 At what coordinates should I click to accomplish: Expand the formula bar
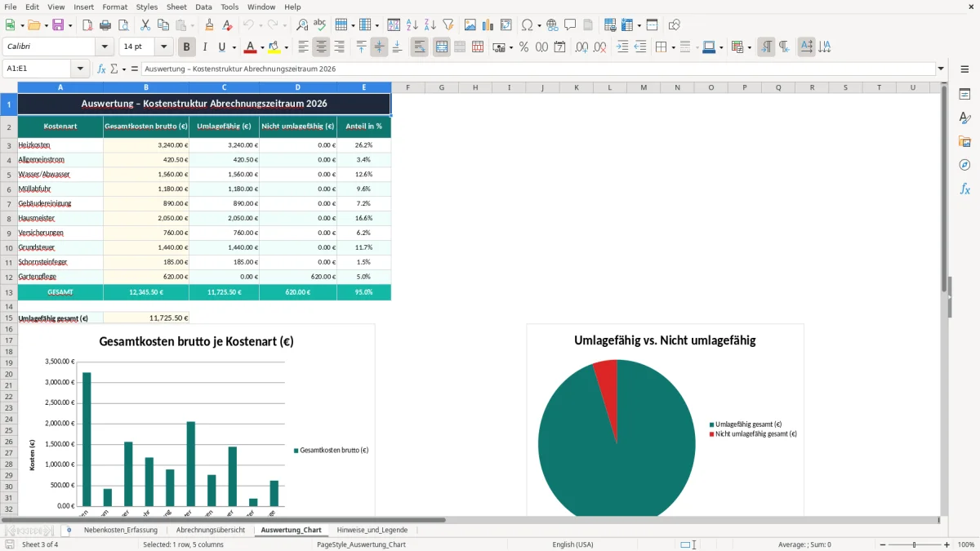pos(941,69)
